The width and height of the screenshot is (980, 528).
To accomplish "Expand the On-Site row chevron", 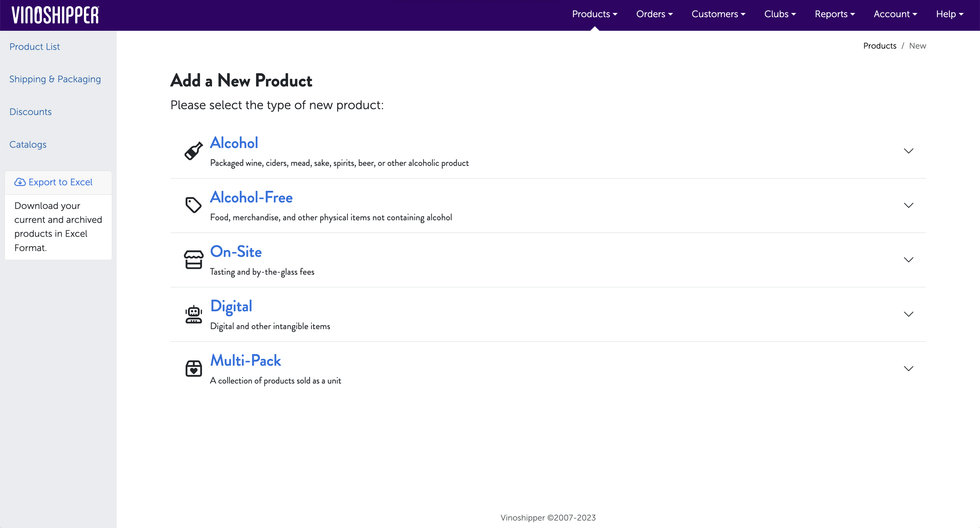I will pos(908,260).
